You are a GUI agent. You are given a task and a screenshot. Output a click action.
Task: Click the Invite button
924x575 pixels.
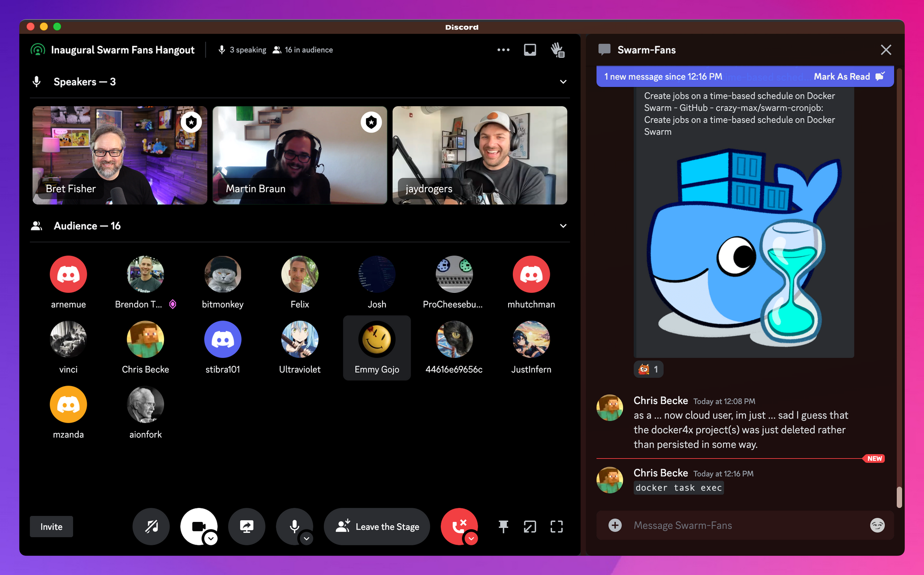click(51, 527)
